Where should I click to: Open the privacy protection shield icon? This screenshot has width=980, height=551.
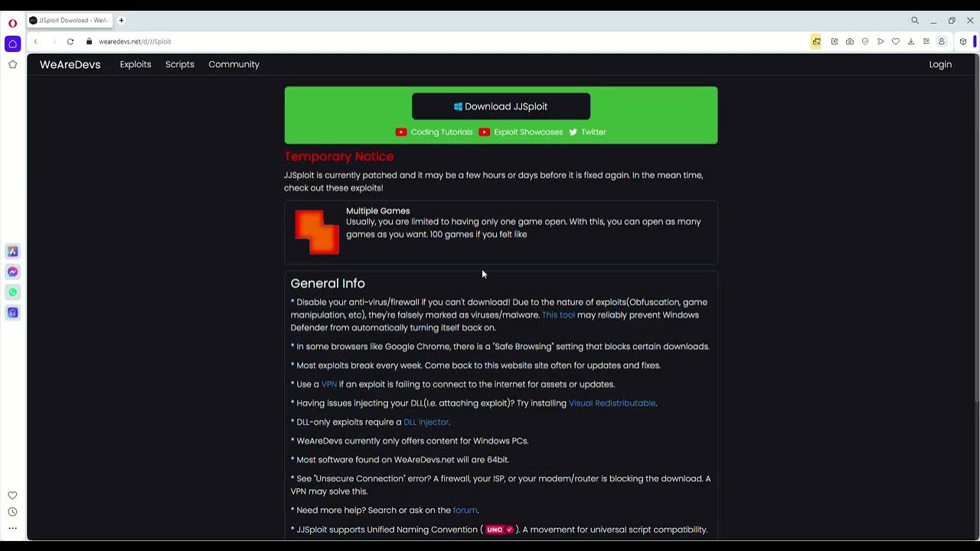pos(865,41)
